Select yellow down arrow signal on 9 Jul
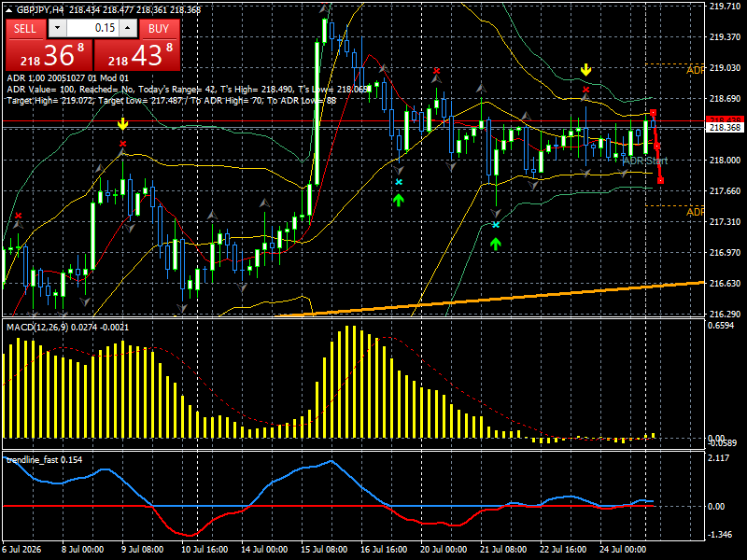This screenshot has height=560, width=747. point(123,124)
